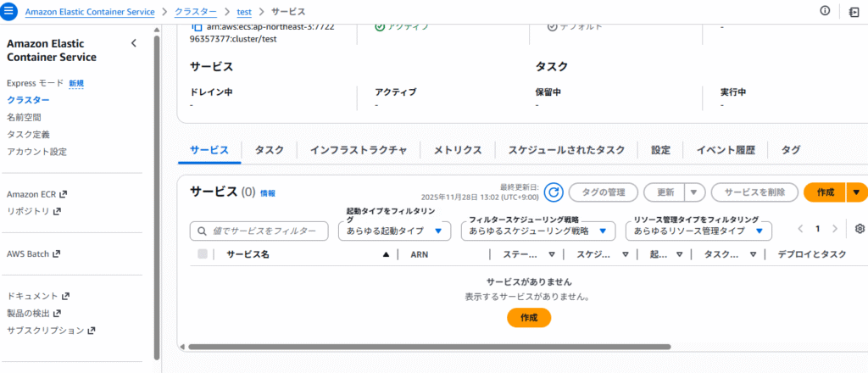Go to next page arrow in pagination

coord(835,229)
